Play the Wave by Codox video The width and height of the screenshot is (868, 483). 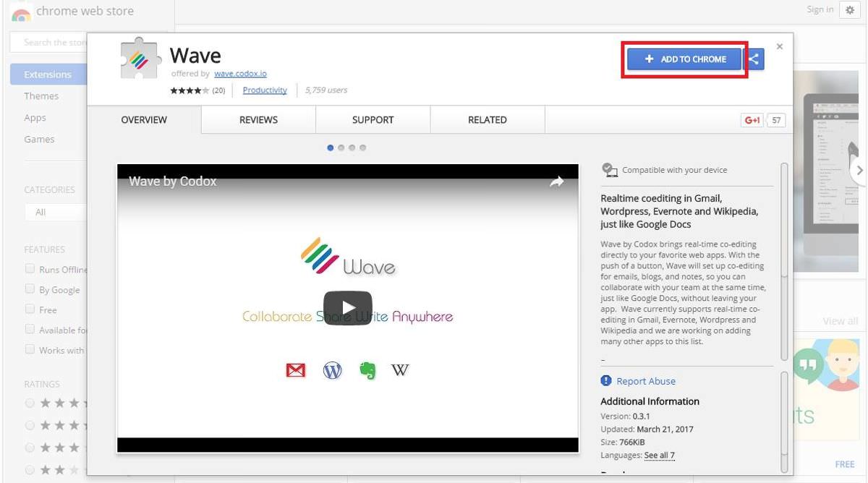(x=347, y=309)
